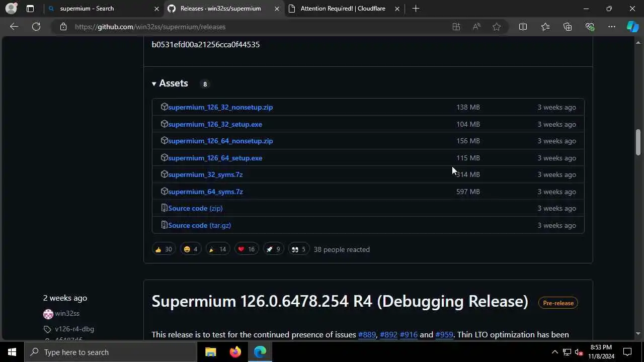This screenshot has width=644, height=362.
Task: Open Firefox from the taskbar
Action: tap(235, 352)
